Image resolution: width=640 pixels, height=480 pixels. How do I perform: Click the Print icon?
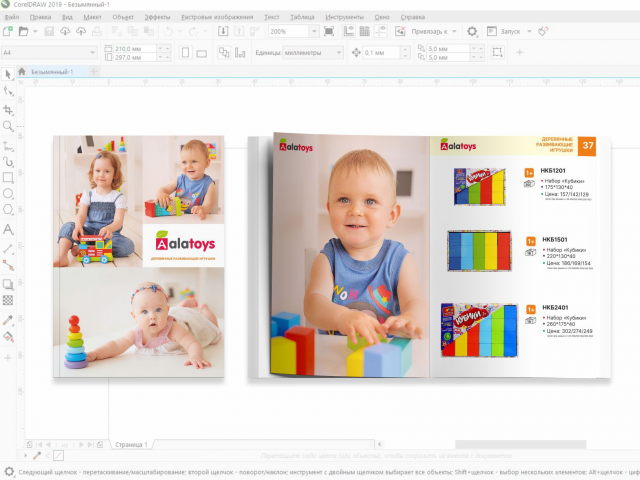pos(97,31)
